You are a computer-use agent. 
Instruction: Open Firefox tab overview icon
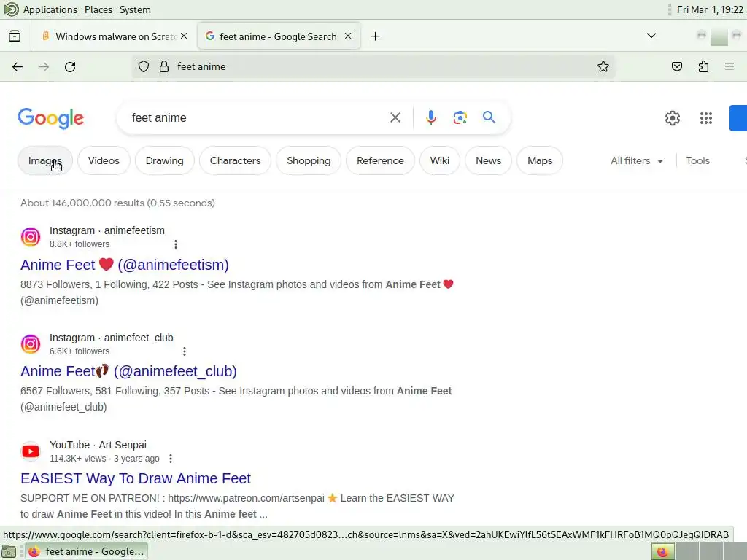pos(15,36)
